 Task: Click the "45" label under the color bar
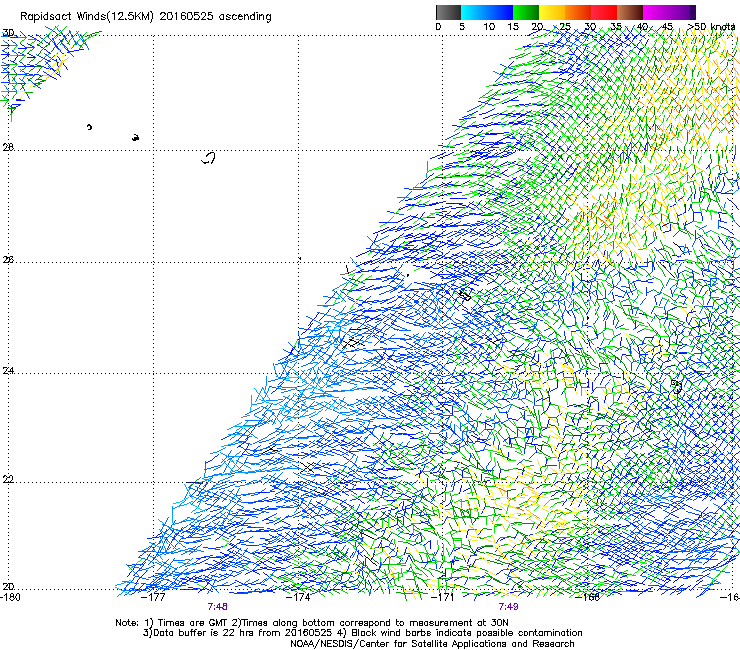click(666, 27)
